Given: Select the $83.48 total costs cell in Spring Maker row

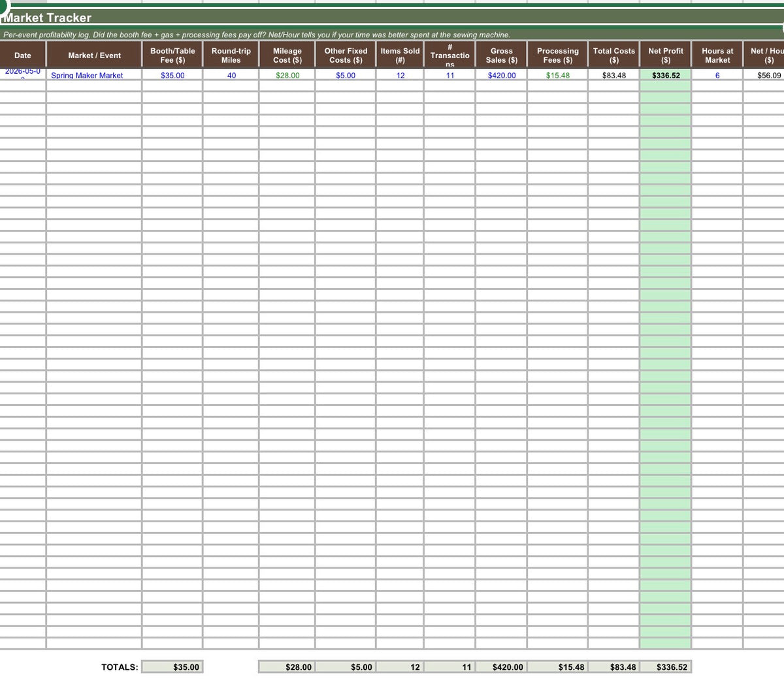Looking at the screenshot, I should [614, 75].
